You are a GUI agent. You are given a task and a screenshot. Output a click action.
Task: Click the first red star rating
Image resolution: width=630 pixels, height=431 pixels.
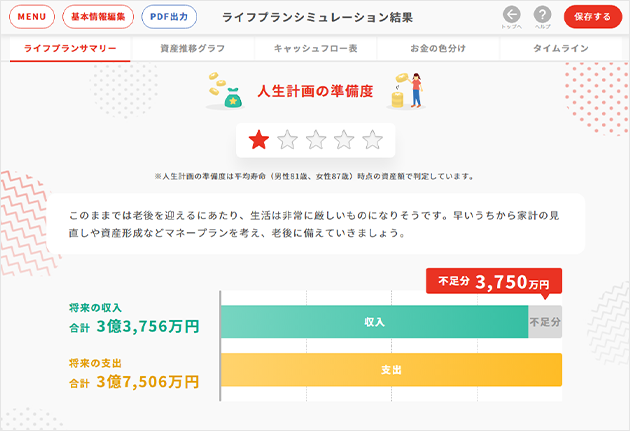pyautogui.click(x=259, y=139)
